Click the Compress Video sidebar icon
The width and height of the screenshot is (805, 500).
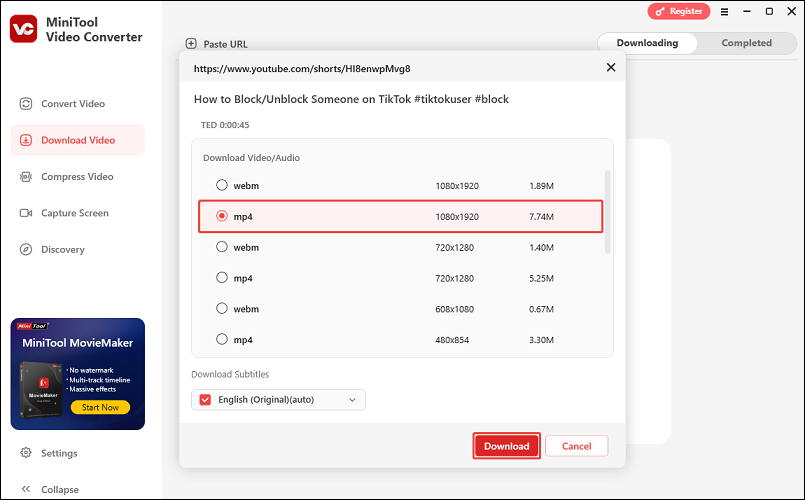(x=26, y=177)
